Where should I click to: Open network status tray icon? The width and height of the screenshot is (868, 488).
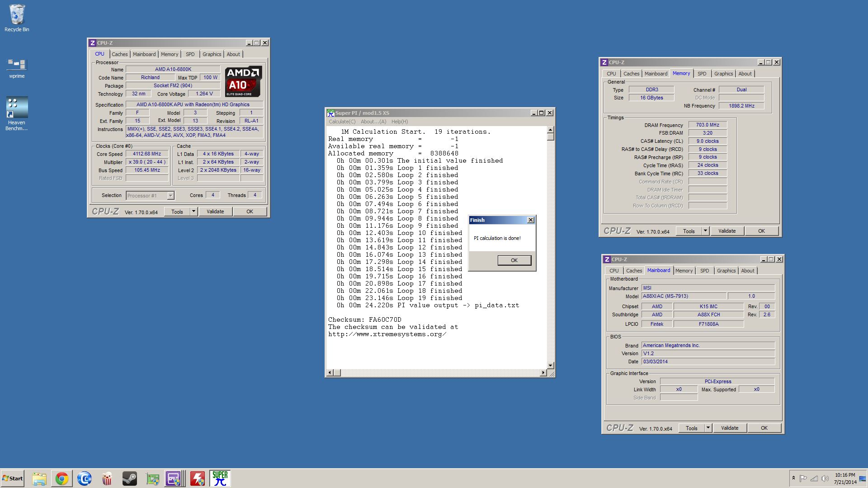click(814, 479)
